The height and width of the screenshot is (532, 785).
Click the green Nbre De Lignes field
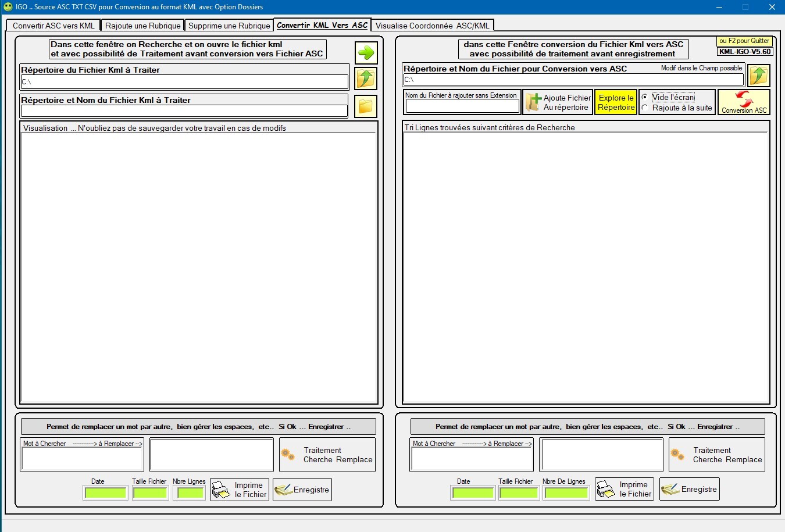click(566, 493)
